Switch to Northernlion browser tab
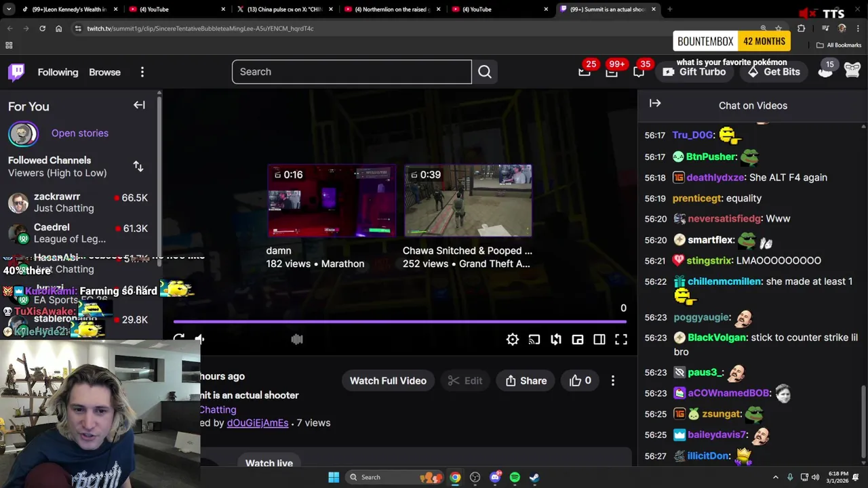 [392, 9]
